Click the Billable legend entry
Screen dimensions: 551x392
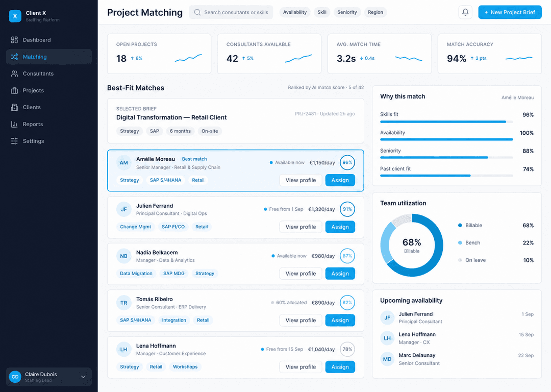tap(496, 226)
